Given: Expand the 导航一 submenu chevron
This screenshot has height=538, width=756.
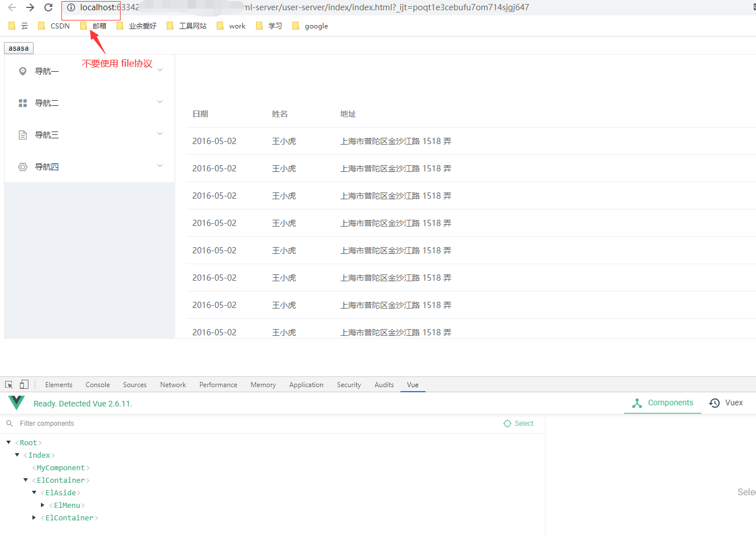Looking at the screenshot, I should click(x=160, y=70).
